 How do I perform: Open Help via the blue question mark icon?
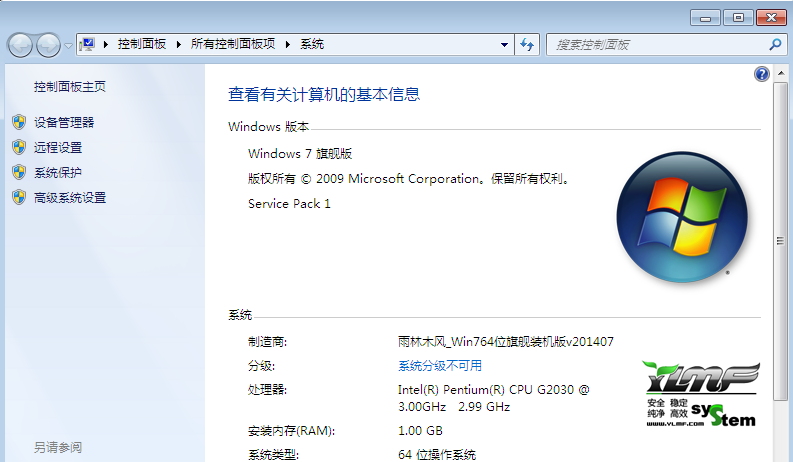coord(762,75)
